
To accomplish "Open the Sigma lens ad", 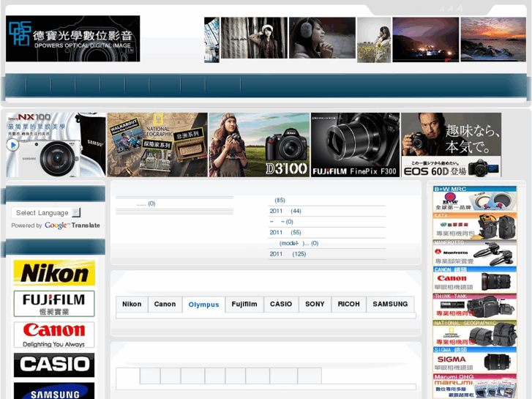I will click(x=475, y=359).
